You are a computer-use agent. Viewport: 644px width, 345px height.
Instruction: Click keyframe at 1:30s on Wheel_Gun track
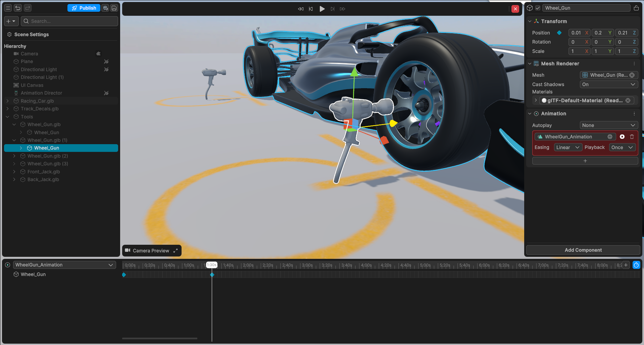coord(212,275)
